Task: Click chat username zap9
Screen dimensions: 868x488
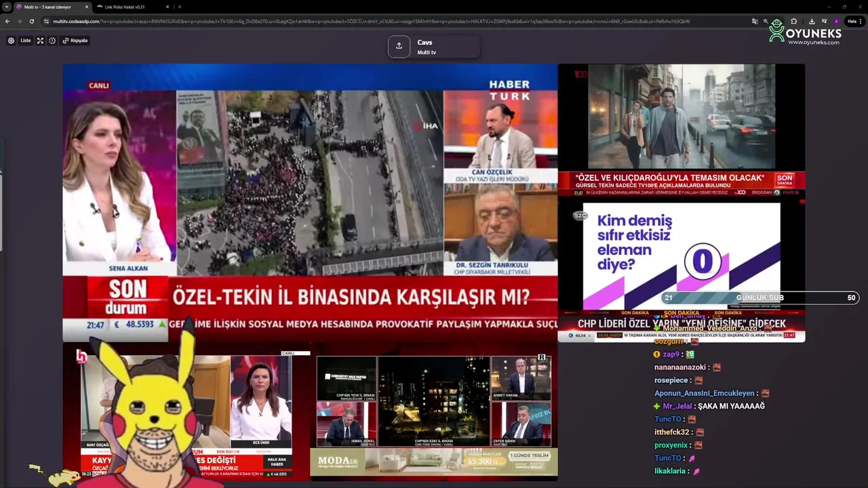Action: pyautogui.click(x=671, y=354)
